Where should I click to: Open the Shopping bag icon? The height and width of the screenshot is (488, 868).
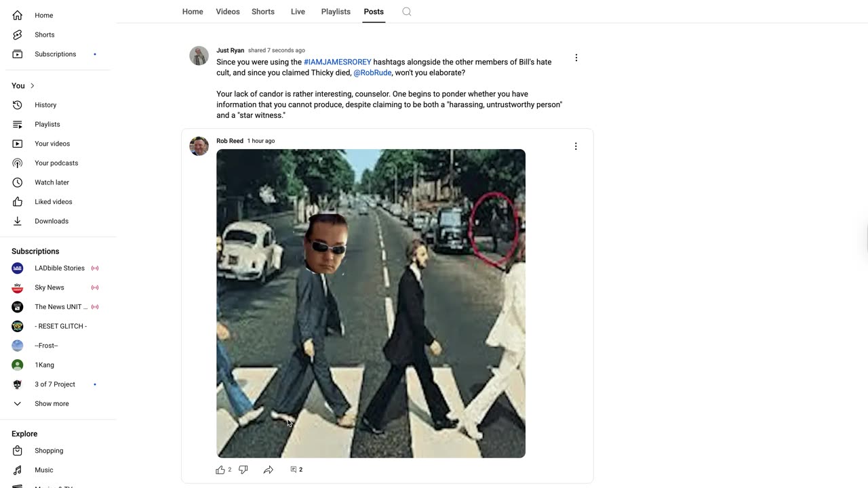(x=18, y=451)
